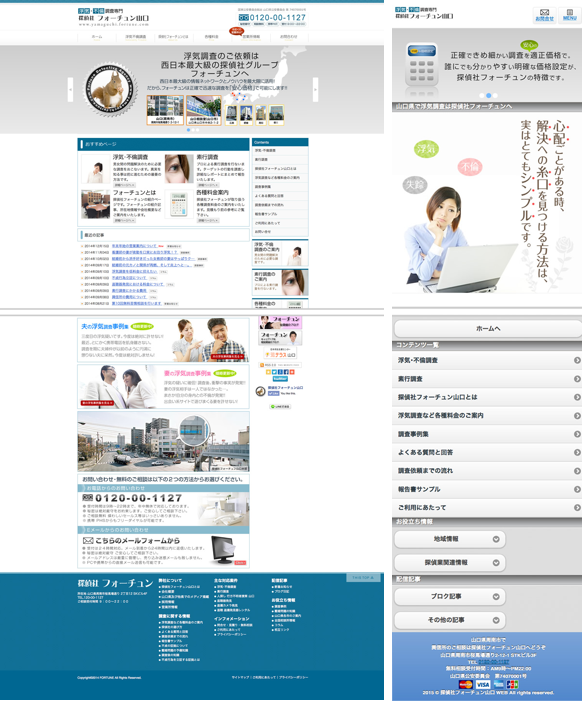Click the Facebook Like button in sidebar

[274, 393]
